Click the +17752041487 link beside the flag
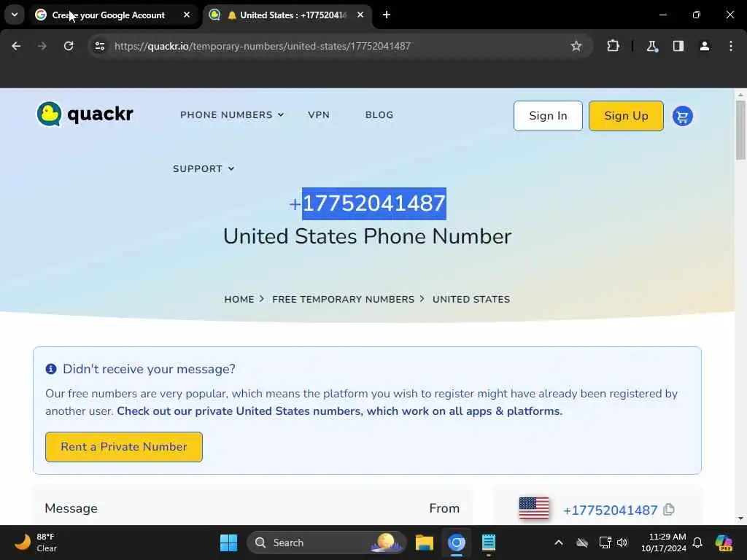Screen dimensions: 747x560 [610, 510]
